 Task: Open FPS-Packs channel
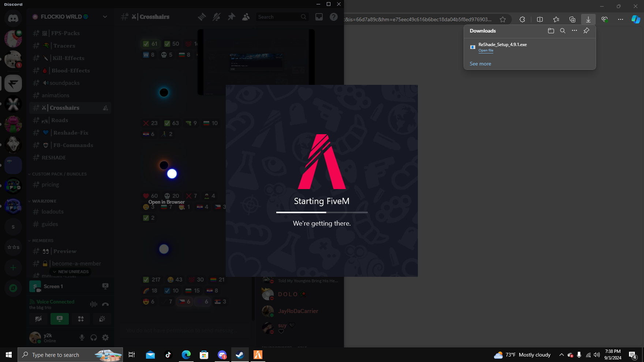(70, 33)
